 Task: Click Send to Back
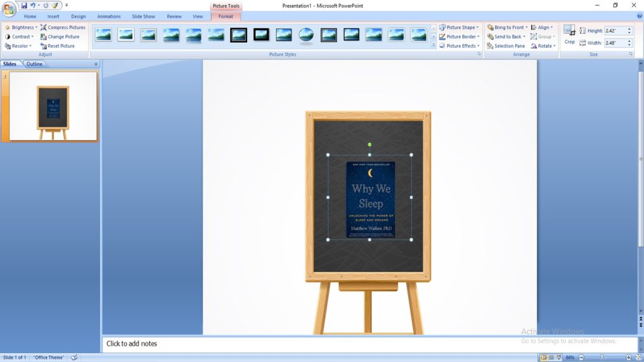[x=506, y=36]
